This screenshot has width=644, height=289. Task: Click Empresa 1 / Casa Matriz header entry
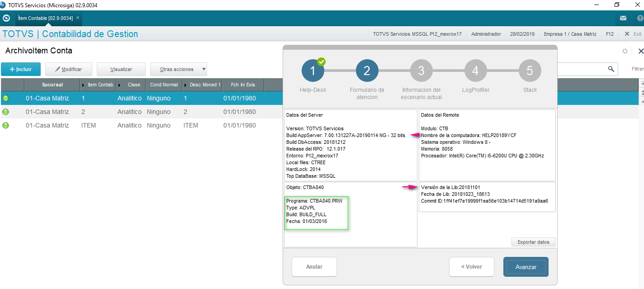click(570, 34)
